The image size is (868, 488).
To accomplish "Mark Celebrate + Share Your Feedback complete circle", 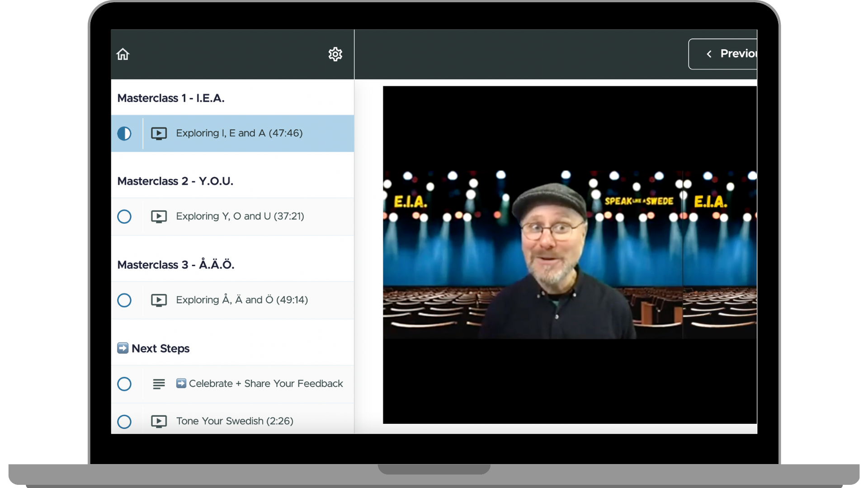I will point(124,384).
